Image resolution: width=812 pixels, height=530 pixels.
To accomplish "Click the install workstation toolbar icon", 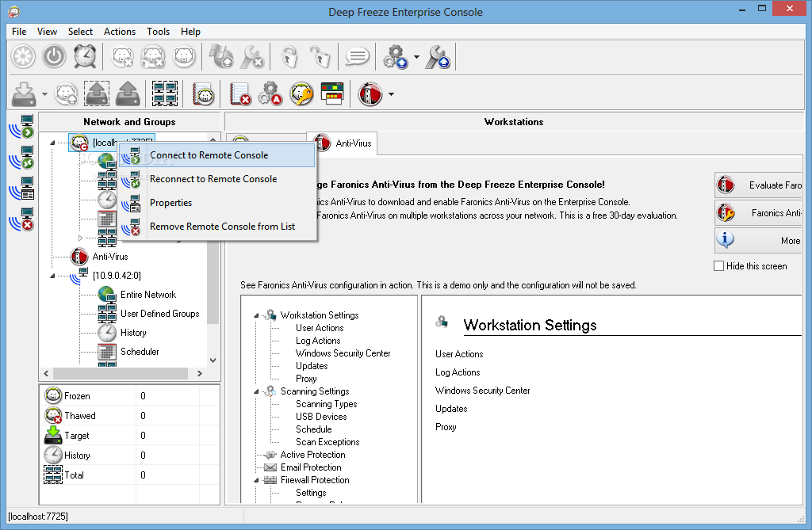I will click(x=221, y=56).
